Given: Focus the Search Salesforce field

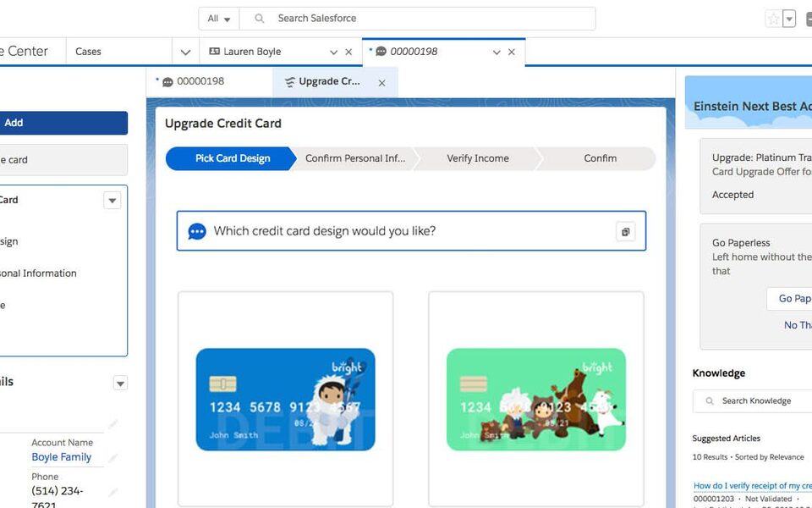Looking at the screenshot, I should pyautogui.click(x=417, y=19).
